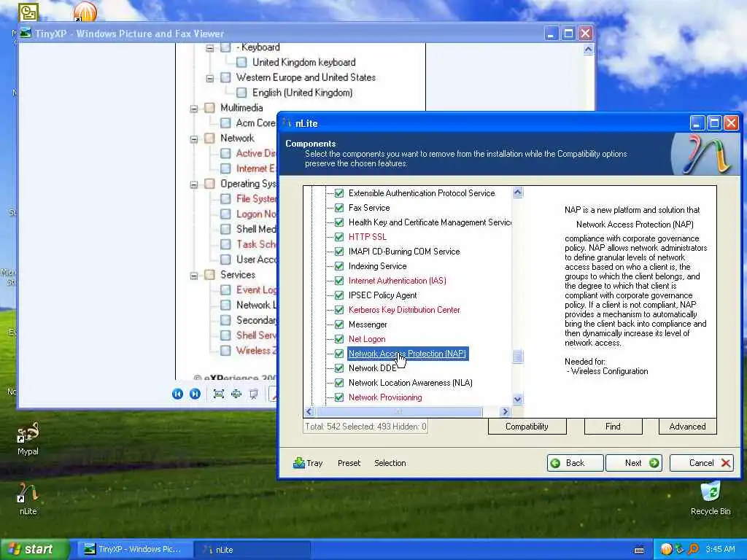Uncheck Extensible Authentication Protocol Service
Image resolution: width=747 pixels, height=560 pixels.
pos(339,193)
